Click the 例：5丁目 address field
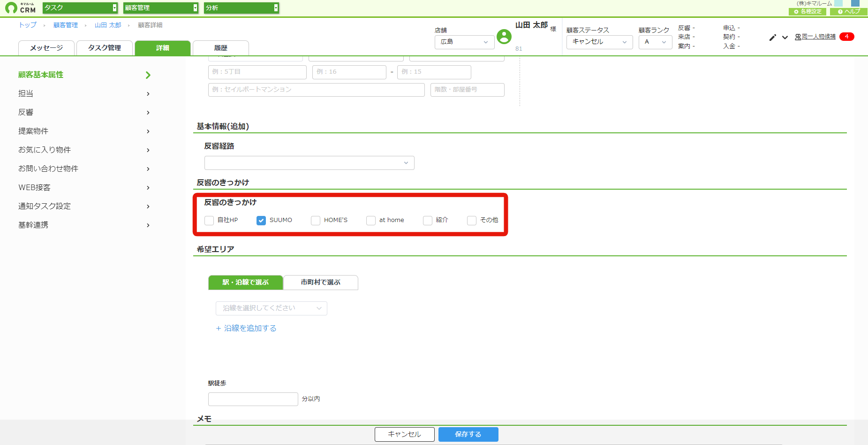Viewport: 868px width, 445px height. click(257, 72)
